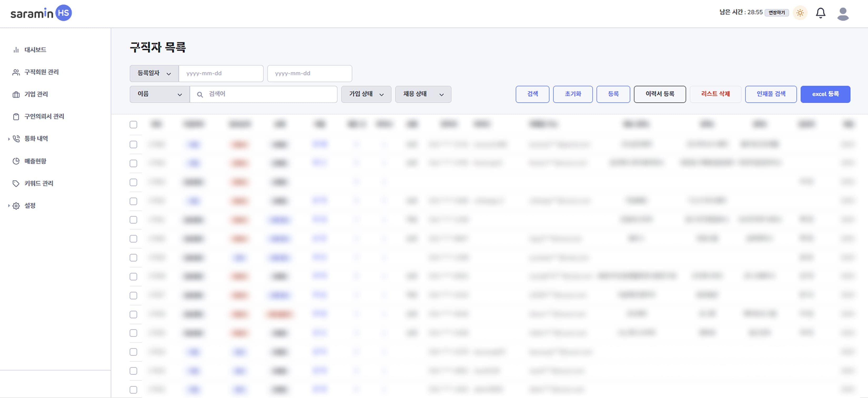The width and height of the screenshot is (868, 398).
Task: Click the 초기화 reset button
Action: click(x=573, y=94)
